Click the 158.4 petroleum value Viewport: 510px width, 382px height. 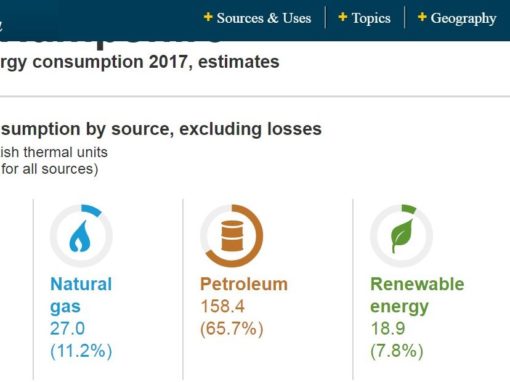pos(223,306)
